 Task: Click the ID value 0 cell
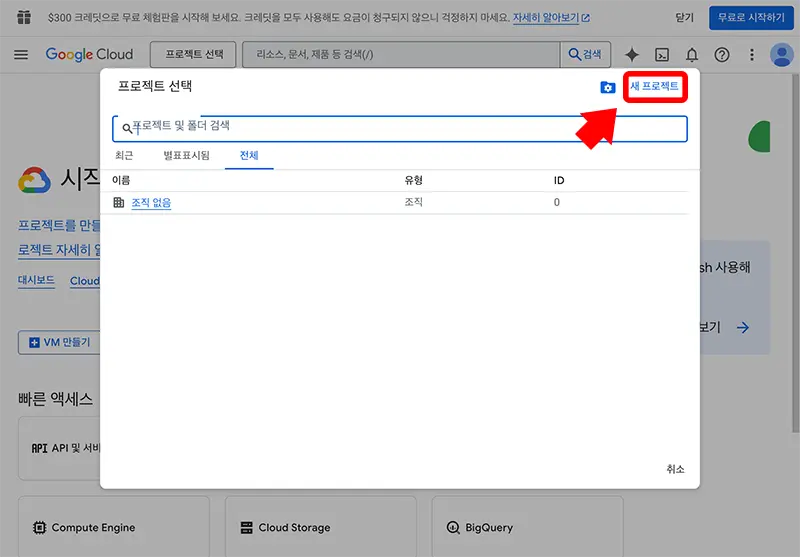click(557, 202)
